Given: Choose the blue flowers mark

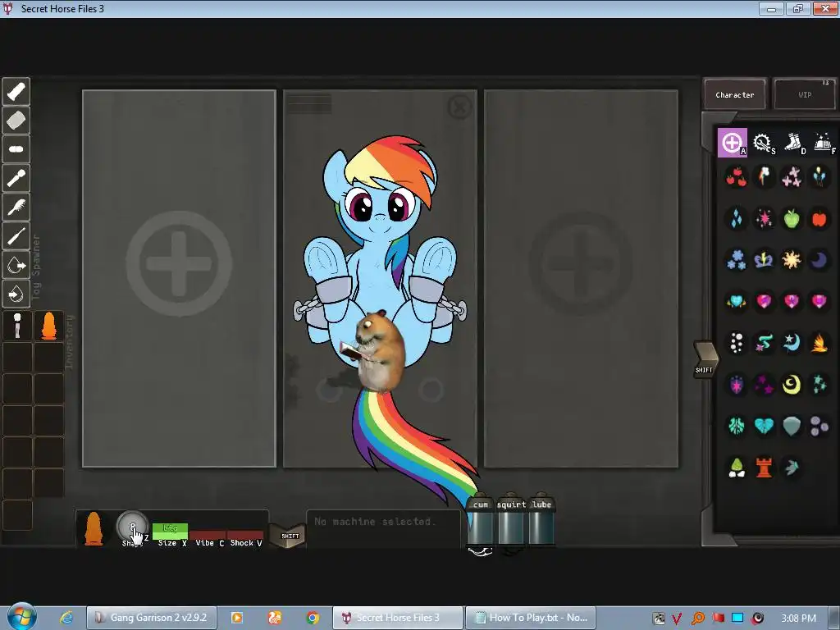Looking at the screenshot, I should point(736,260).
